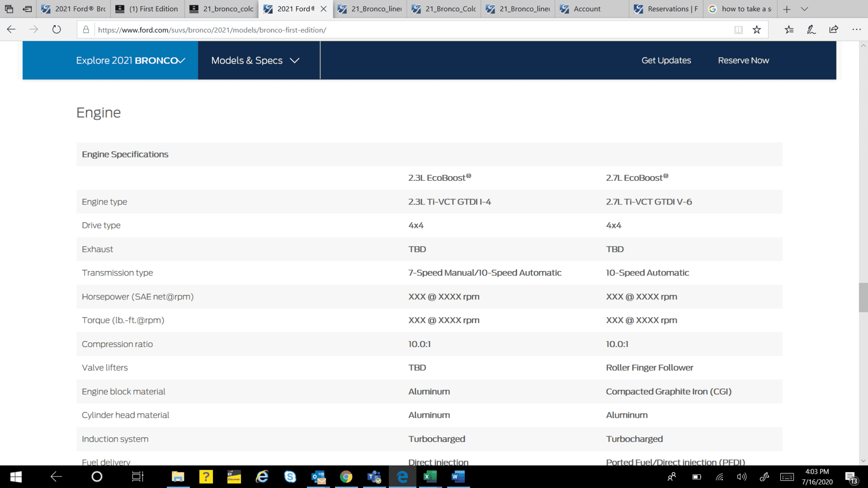
Task: Show tab previews chevron
Action: [804, 9]
